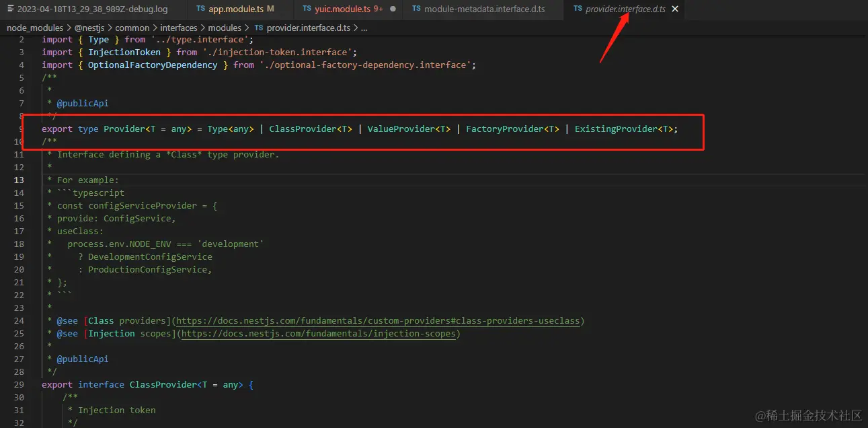The height and width of the screenshot is (428, 868).
Task: Click TS icon on module-metadata.interface.d.ts tab
Action: 417,9
